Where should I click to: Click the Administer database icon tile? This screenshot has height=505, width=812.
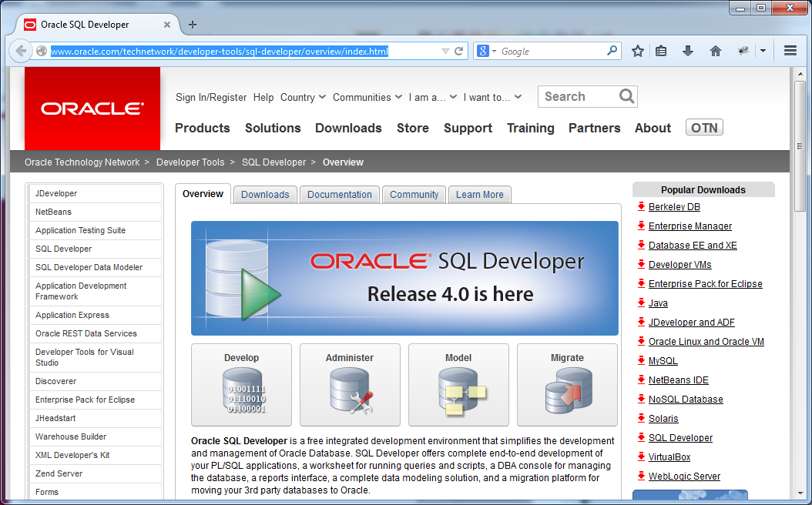[350, 385]
